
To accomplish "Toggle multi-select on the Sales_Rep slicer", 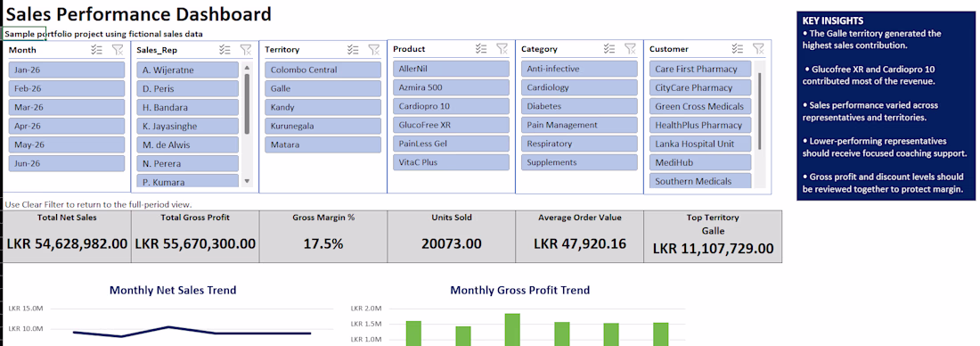I will coord(225,50).
